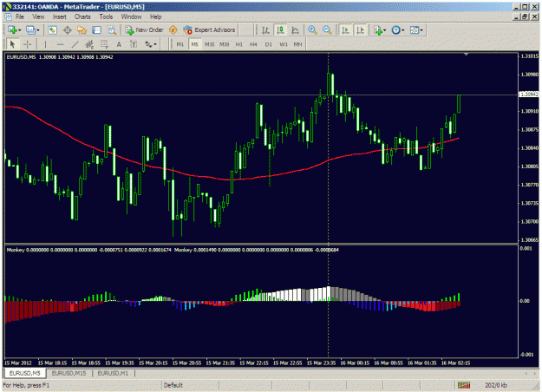Select the Equidistant Channel tool
The width and height of the screenshot is (542, 392).
89,44
